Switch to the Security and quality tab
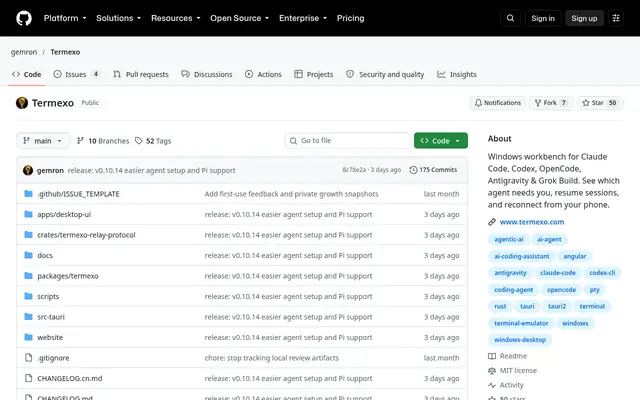Viewport: 640px width, 400px height. pos(385,74)
